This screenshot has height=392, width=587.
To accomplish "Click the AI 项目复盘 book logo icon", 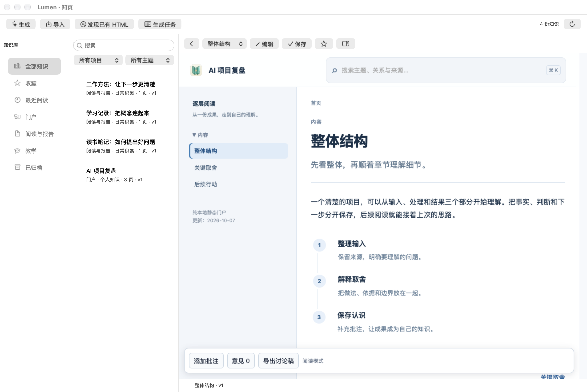I will [x=196, y=70].
